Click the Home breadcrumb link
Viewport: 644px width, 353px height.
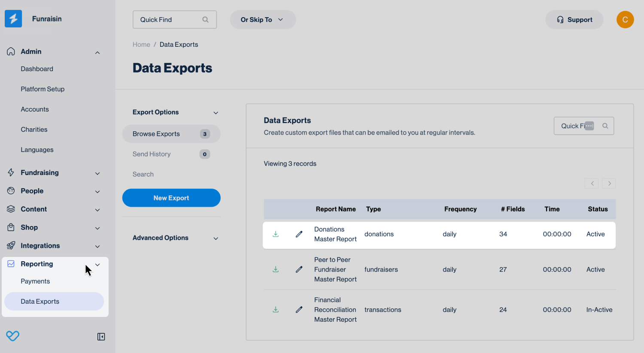click(x=141, y=45)
